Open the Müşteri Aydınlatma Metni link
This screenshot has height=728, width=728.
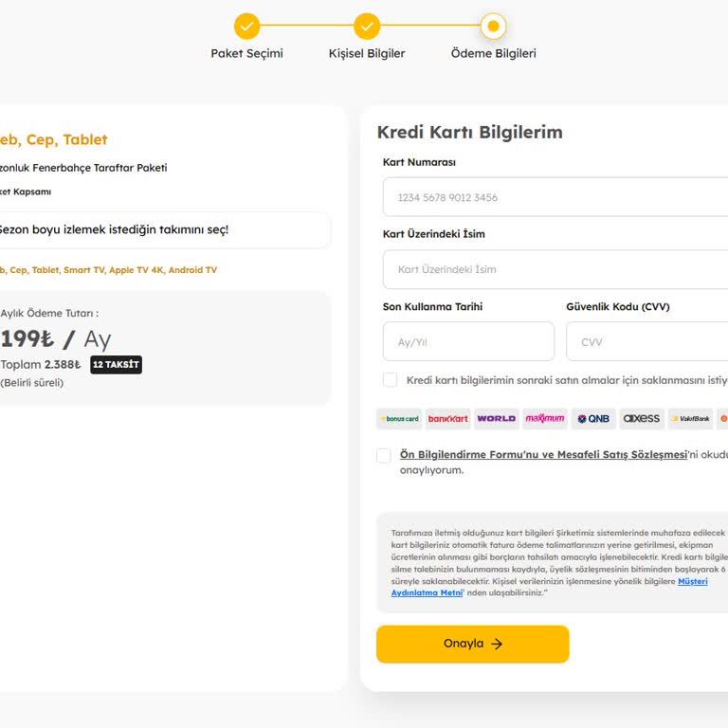(427, 592)
